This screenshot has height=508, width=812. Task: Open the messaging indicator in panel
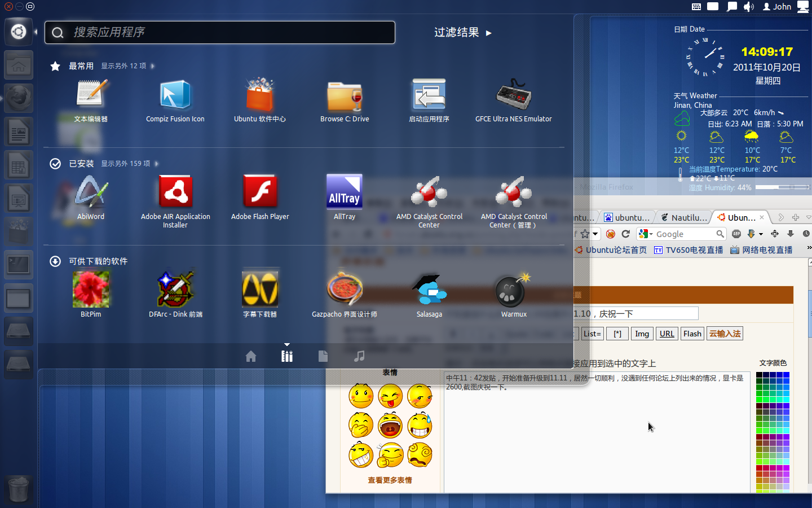point(732,7)
